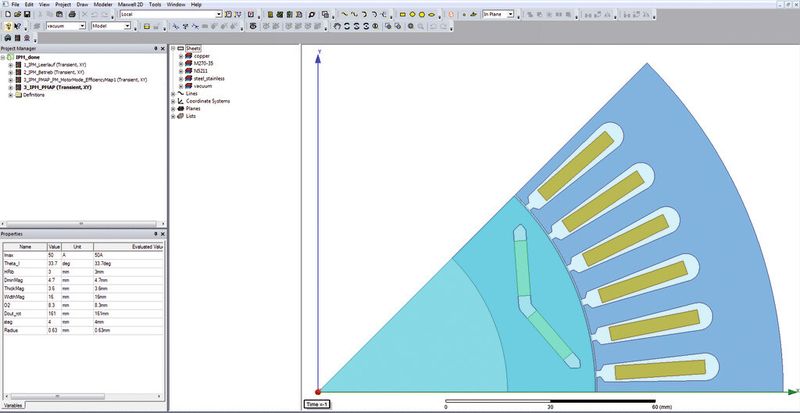Expand the Coordinate Systems tree node
The image size is (800, 413).
pyautogui.click(x=174, y=101)
